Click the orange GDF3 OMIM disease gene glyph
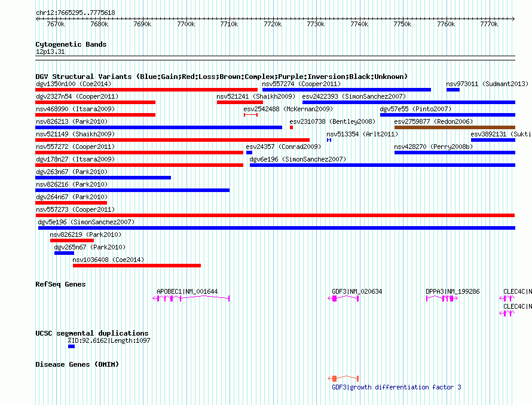 click(x=343, y=378)
